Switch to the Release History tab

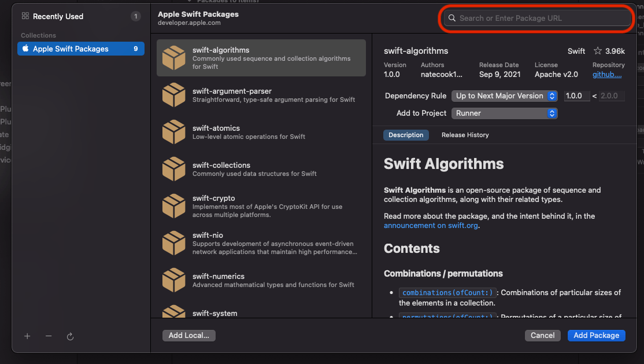coord(465,135)
